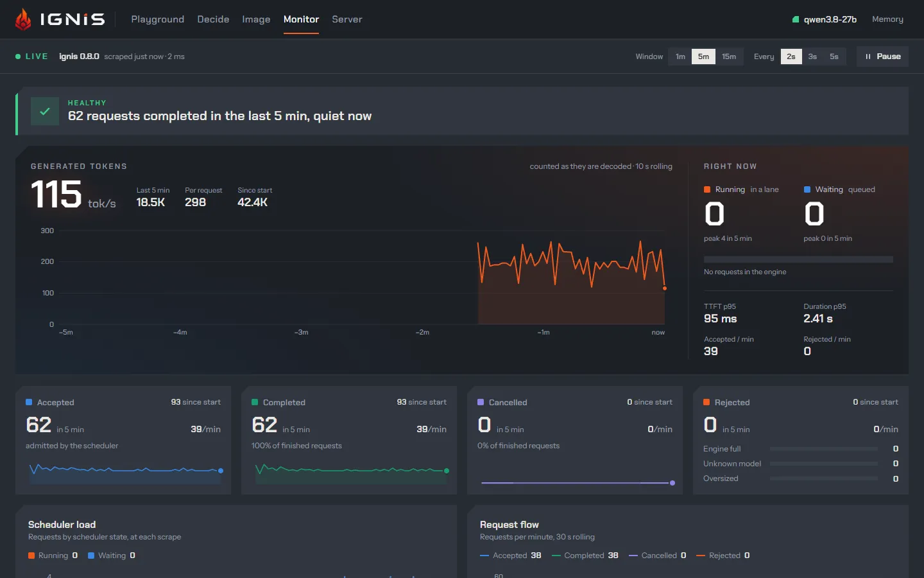The image size is (924, 578).
Task: Click the green LIVE status dot
Action: (18, 57)
